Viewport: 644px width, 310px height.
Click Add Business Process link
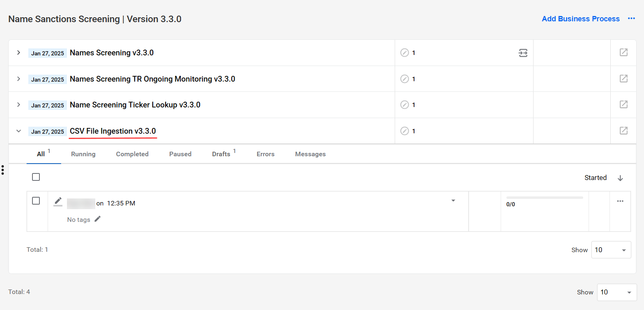coord(581,19)
